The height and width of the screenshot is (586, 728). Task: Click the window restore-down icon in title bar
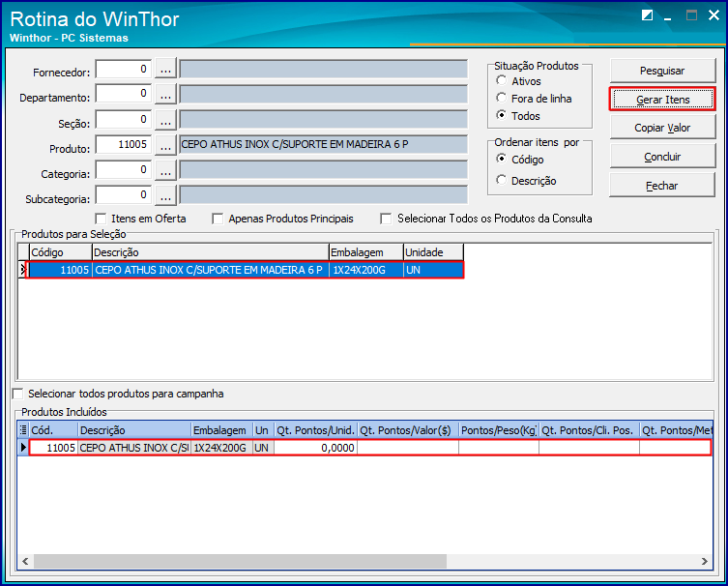[647, 15]
